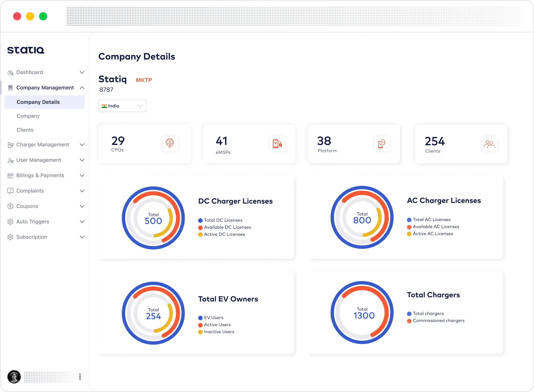Click the Platform charging phone icon
534x392 pixels.
tap(382, 144)
